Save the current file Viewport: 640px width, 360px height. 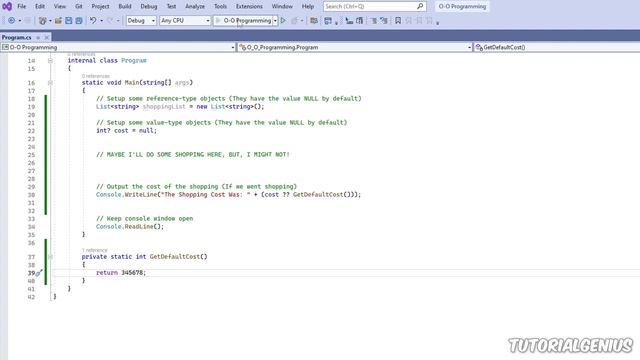point(69,20)
